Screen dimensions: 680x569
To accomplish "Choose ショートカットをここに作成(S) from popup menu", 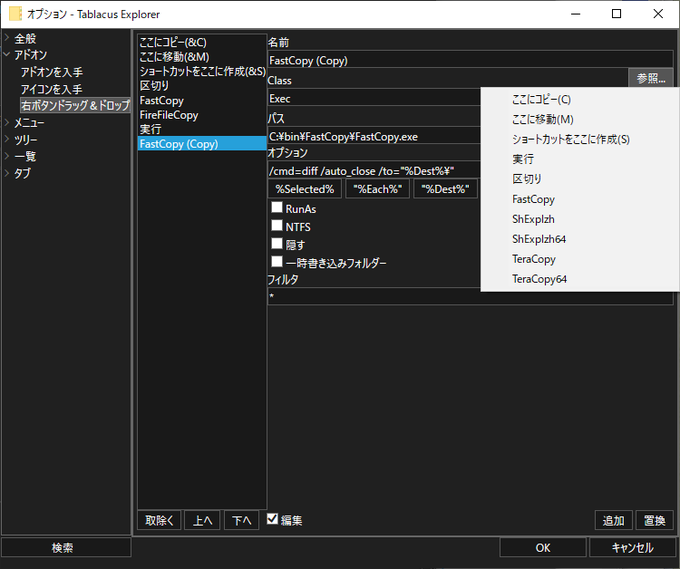I will point(580,139).
